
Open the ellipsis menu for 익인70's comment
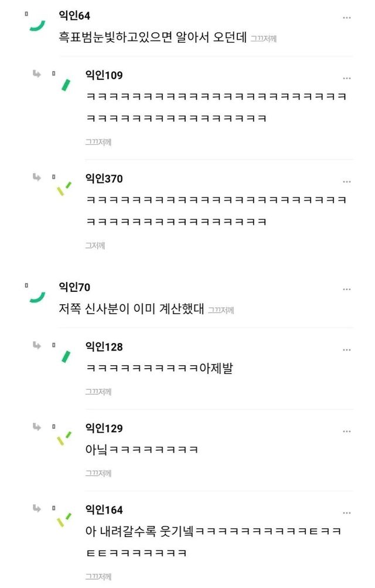click(347, 290)
